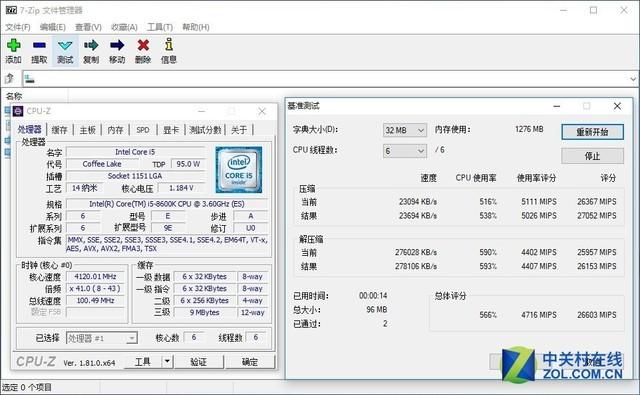Viewport: 640px width, 395px height.
Task: Open the Favorites (收藏) menu
Action: [124, 27]
